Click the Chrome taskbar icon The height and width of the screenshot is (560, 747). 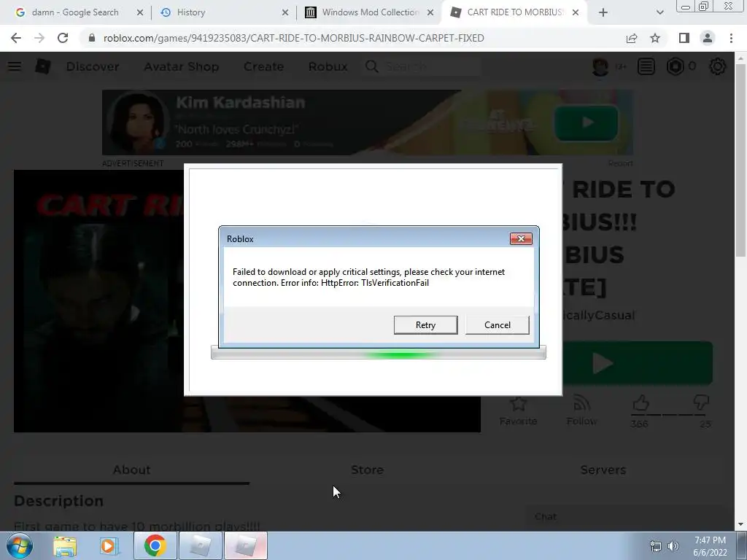155,545
